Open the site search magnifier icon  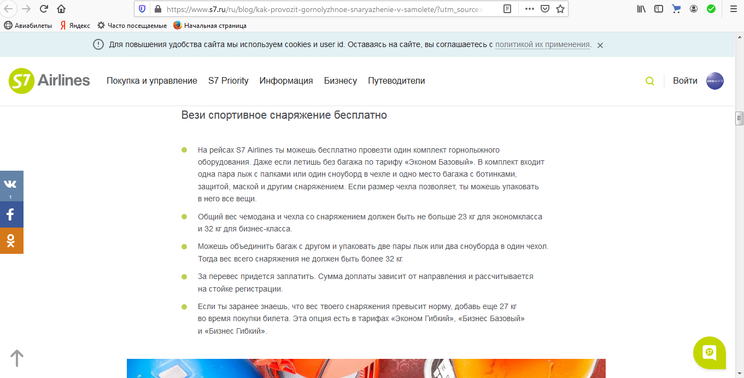pyautogui.click(x=650, y=81)
